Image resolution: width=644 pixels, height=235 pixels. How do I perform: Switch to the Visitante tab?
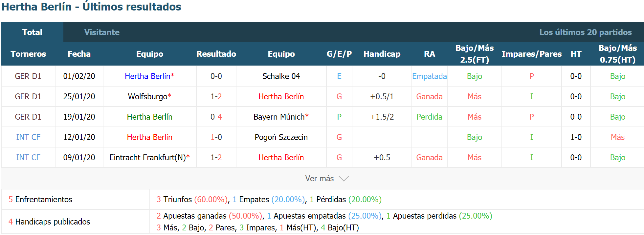pos(102,32)
